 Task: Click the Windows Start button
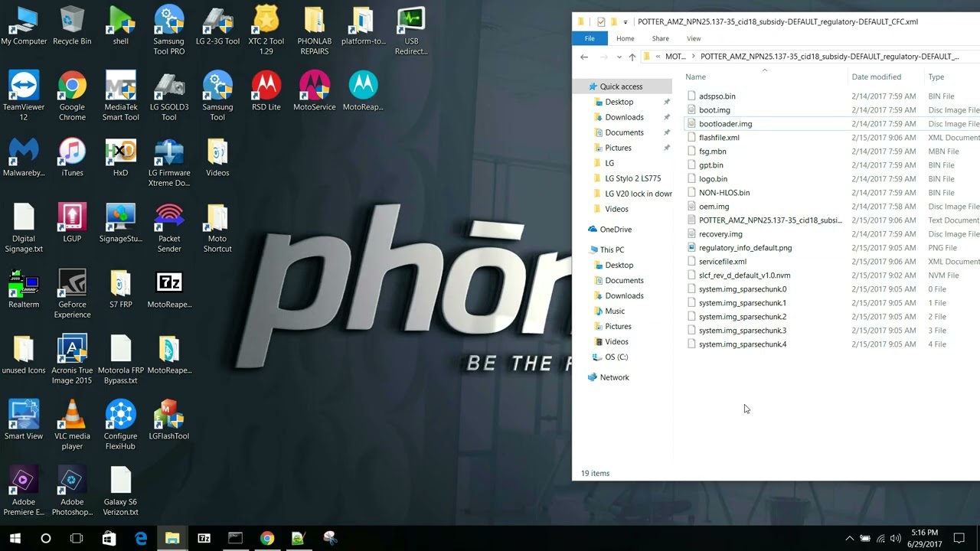click(x=15, y=538)
